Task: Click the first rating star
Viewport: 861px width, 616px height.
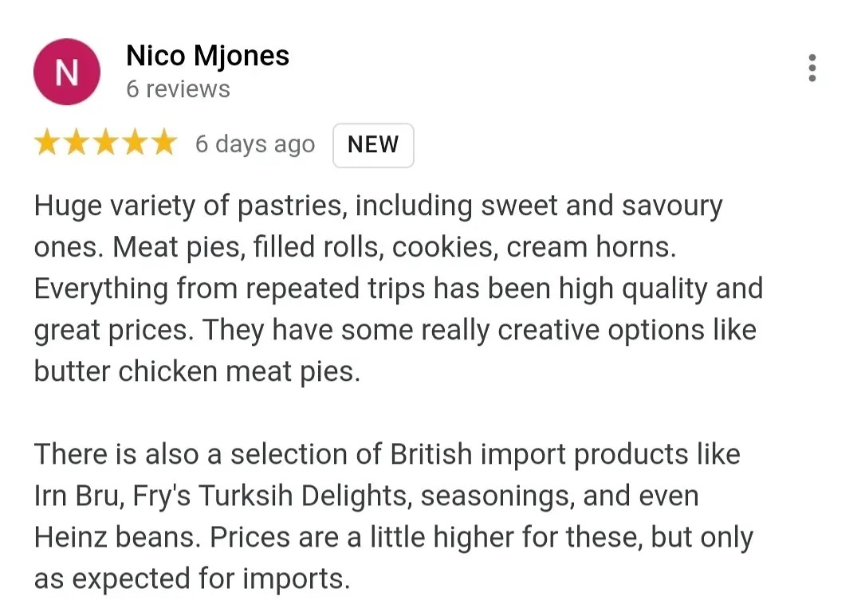Action: coord(48,144)
